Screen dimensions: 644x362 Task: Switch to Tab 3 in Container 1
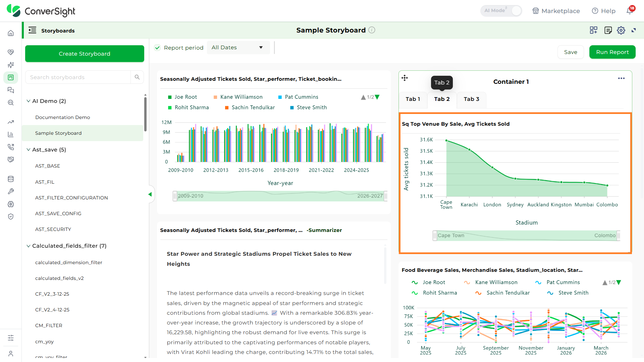point(471,99)
